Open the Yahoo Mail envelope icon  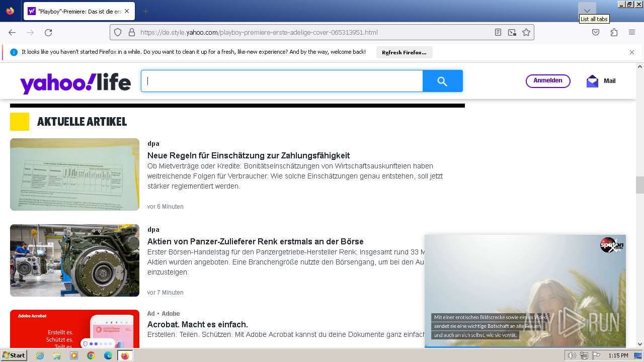[x=592, y=81]
